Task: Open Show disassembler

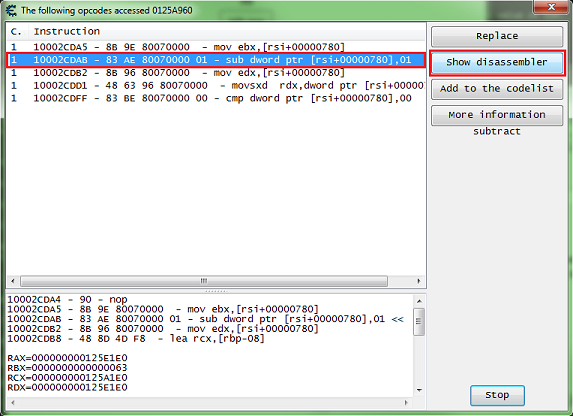Action: coord(497,62)
